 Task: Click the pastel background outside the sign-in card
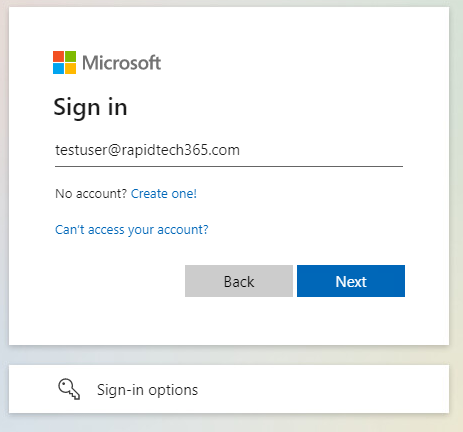pyautogui.click(x=231, y=423)
